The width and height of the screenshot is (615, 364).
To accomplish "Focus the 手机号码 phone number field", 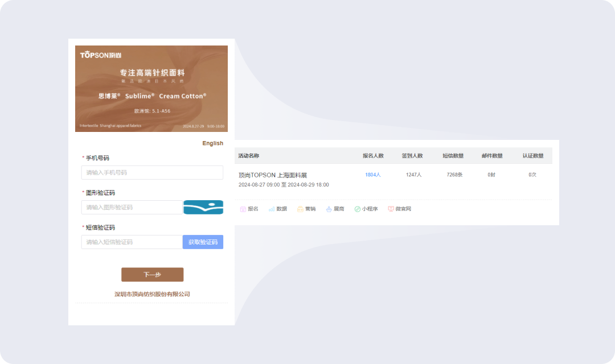I will (x=152, y=173).
